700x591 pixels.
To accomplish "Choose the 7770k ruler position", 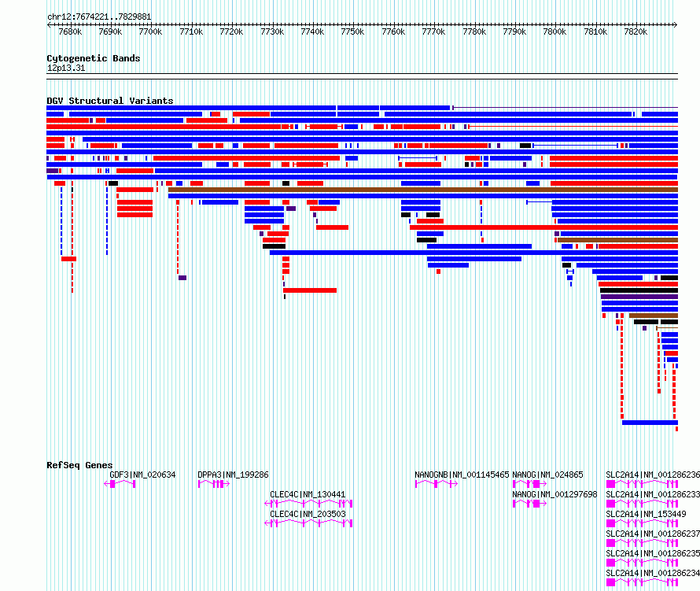I will pos(433,31).
